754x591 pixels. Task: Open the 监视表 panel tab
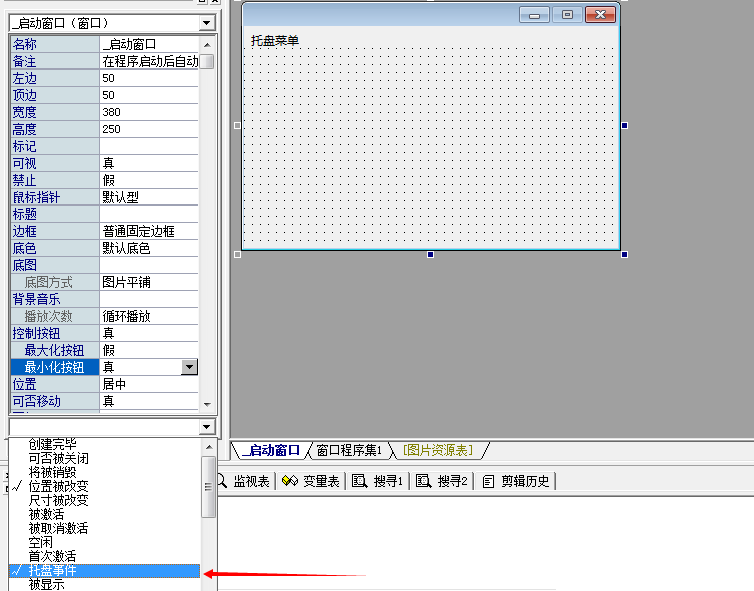pos(246,481)
